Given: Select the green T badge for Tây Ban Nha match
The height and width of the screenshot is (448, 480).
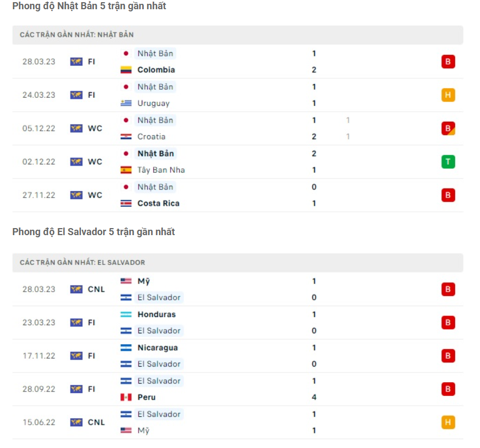Looking at the screenshot, I should coord(448,161).
